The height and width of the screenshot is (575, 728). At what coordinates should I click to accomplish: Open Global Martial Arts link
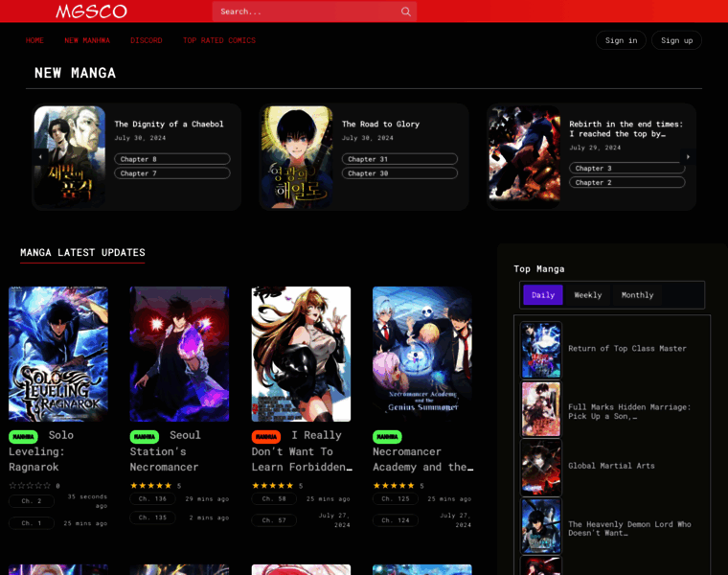(x=611, y=466)
